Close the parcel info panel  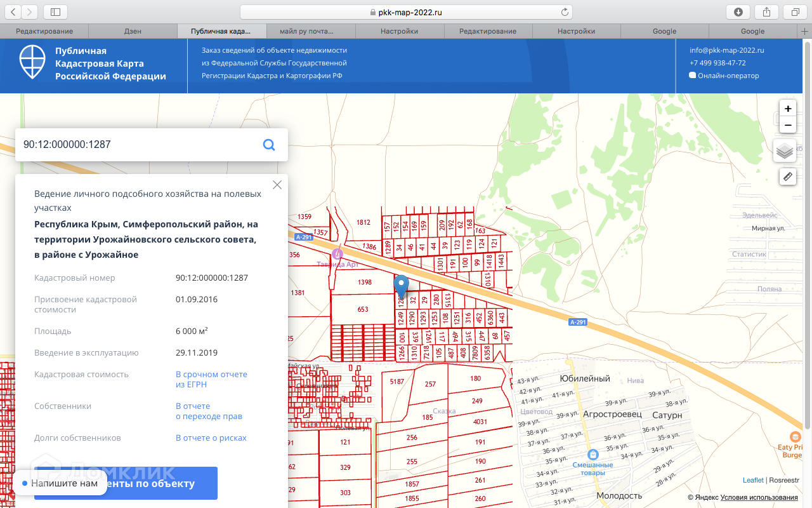click(x=277, y=185)
